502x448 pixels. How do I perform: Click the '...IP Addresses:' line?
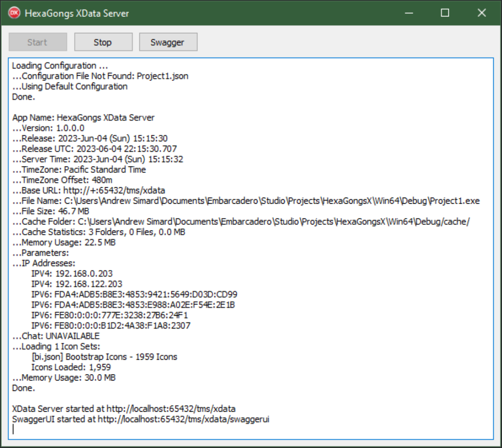(x=44, y=263)
